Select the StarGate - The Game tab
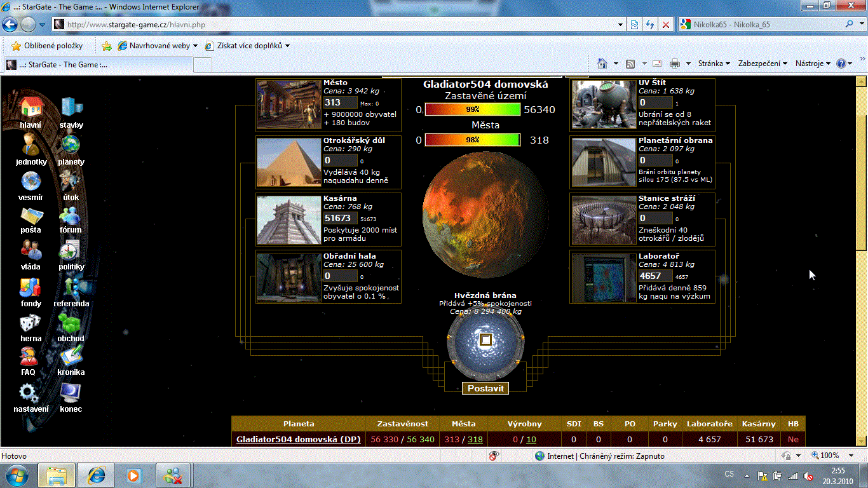Viewport: 868px width, 488px height. (x=98, y=64)
